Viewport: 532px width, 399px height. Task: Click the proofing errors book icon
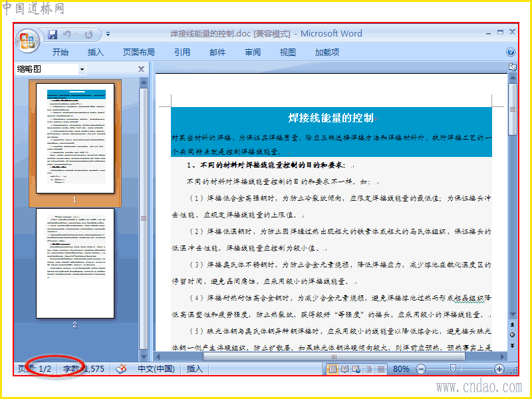tap(122, 369)
